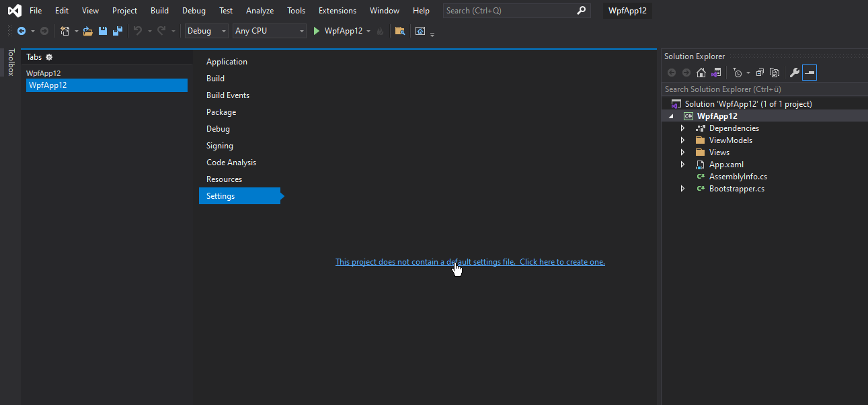Click the Live Share icon in toolbar
Viewport: 868px width, 405px height.
[x=420, y=31]
